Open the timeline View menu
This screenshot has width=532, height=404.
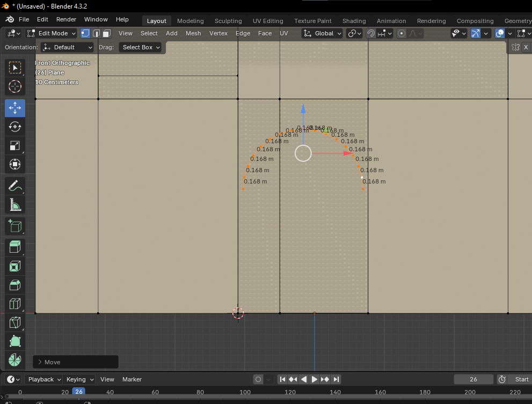pos(107,379)
